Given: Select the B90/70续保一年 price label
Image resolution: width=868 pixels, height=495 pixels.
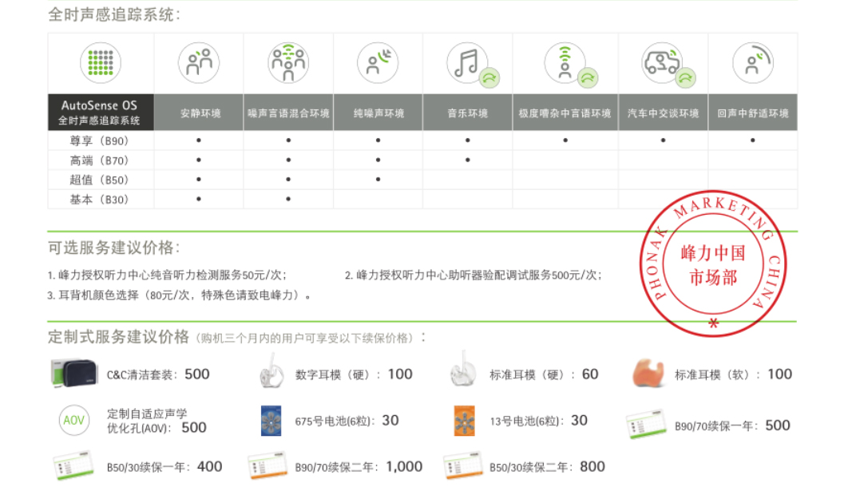Looking at the screenshot, I should 732,426.
